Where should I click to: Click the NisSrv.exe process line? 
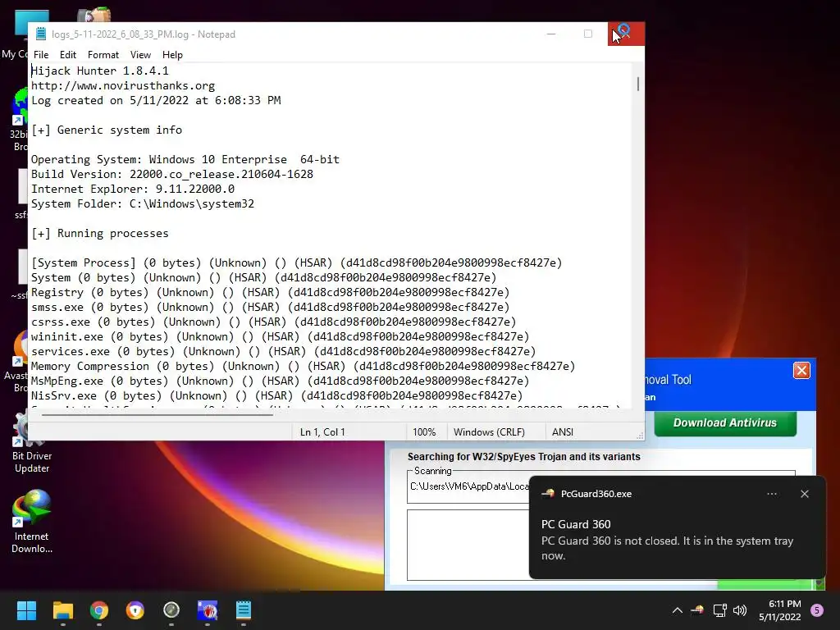point(276,396)
